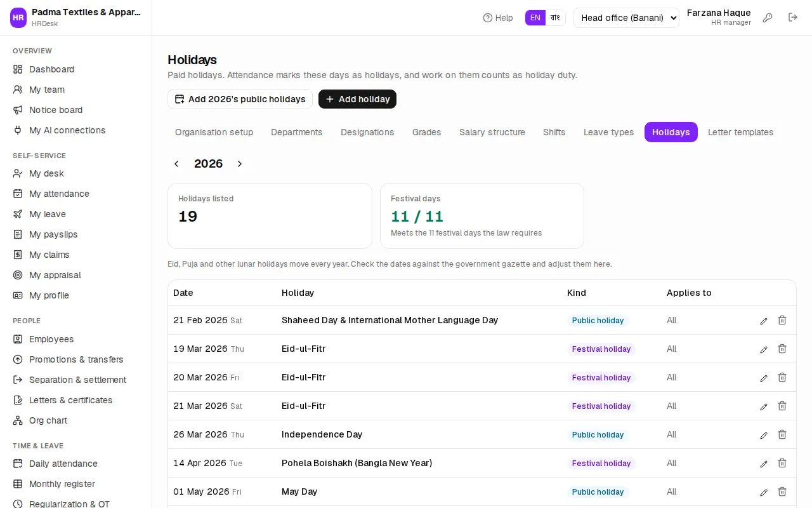Click the Public holiday badge for May Day
Screen dimensions: 812x508
(x=598, y=492)
